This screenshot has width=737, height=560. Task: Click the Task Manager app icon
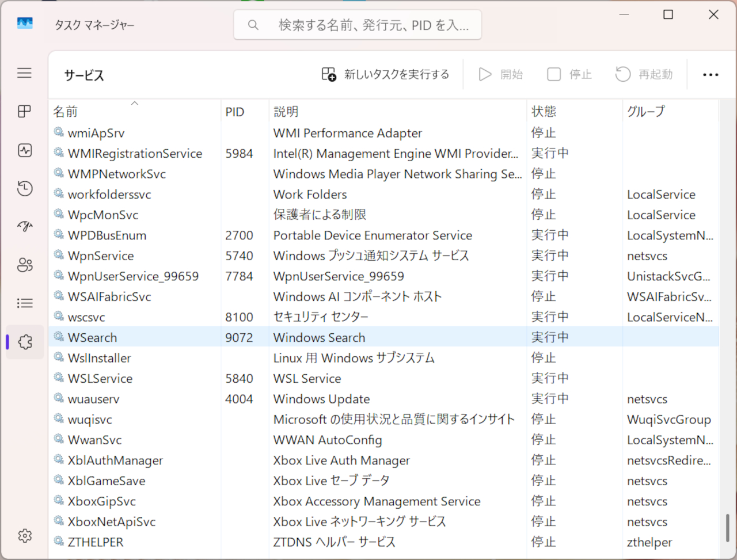(x=25, y=24)
